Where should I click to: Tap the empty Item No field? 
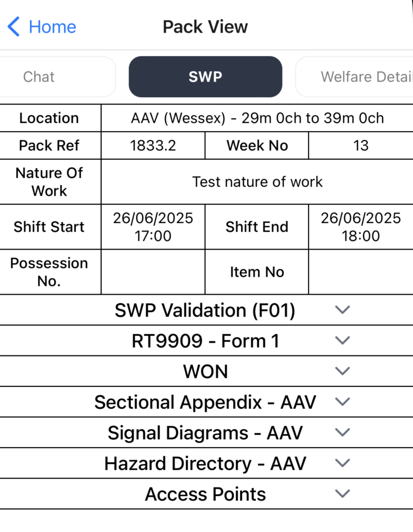(x=360, y=272)
